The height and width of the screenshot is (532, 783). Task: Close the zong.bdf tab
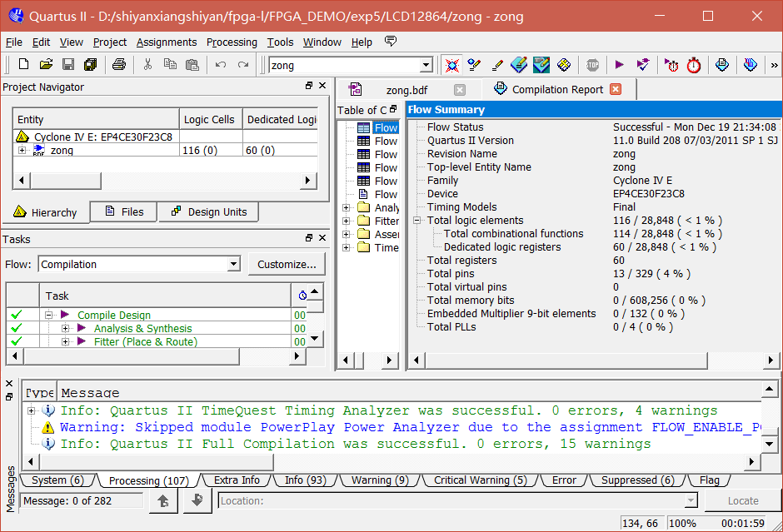460,90
